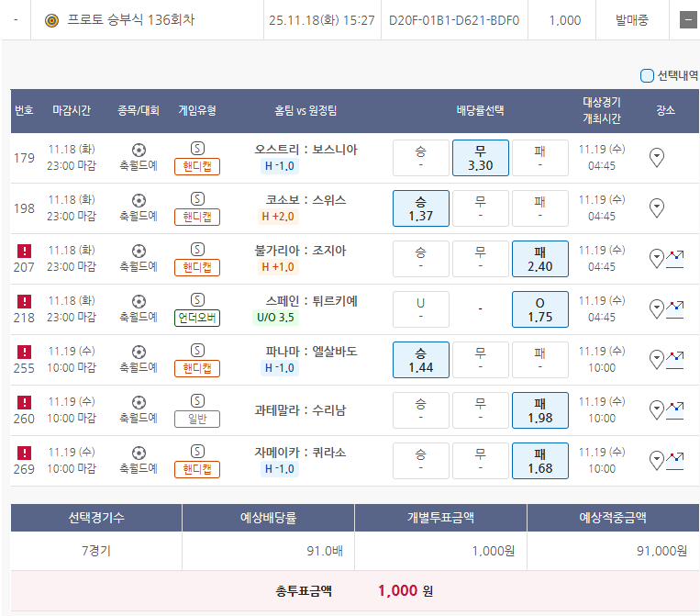The height and width of the screenshot is (616, 700).
Task: Open the trend chart icon for match 207
Action: (x=675, y=258)
